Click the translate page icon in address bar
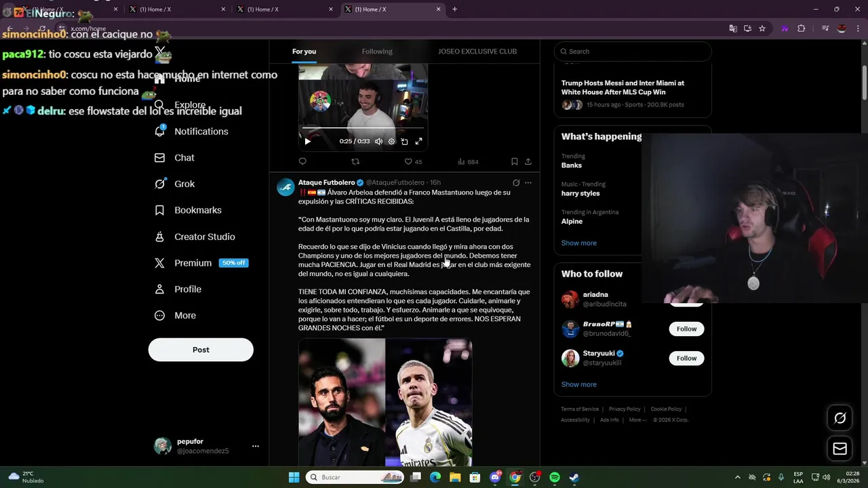Image resolution: width=868 pixels, height=488 pixels. coord(732,28)
